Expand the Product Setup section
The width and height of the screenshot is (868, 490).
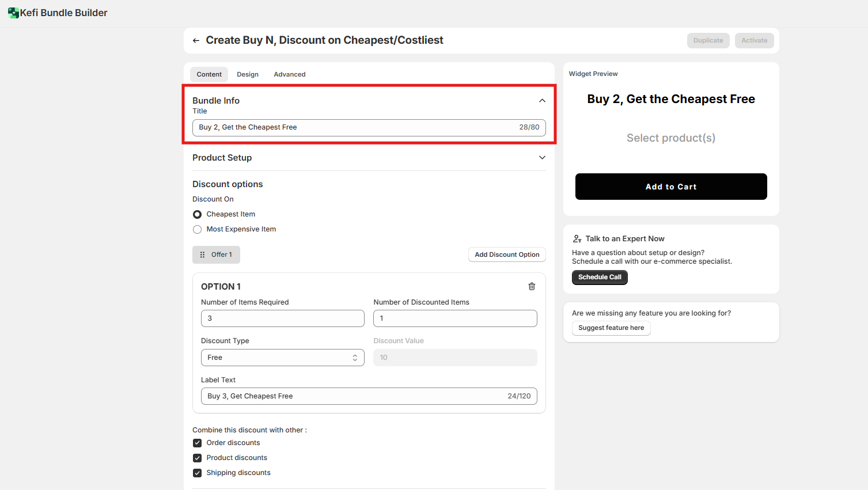tap(542, 158)
